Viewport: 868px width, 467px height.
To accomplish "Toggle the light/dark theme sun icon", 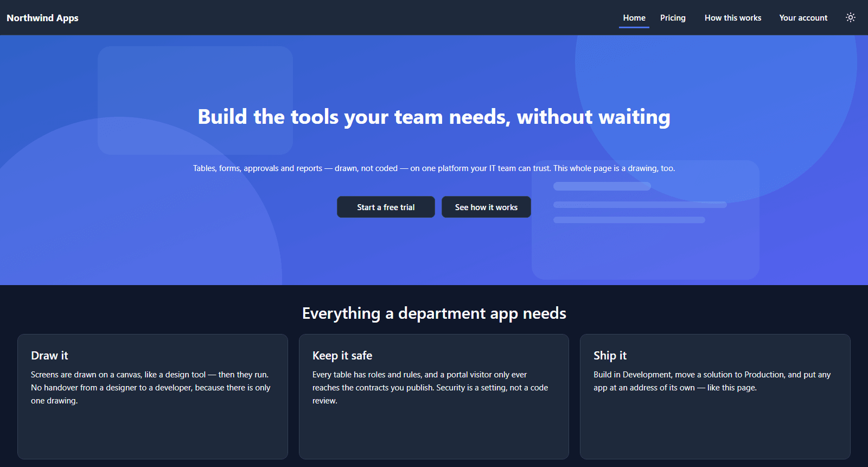I will [x=851, y=17].
